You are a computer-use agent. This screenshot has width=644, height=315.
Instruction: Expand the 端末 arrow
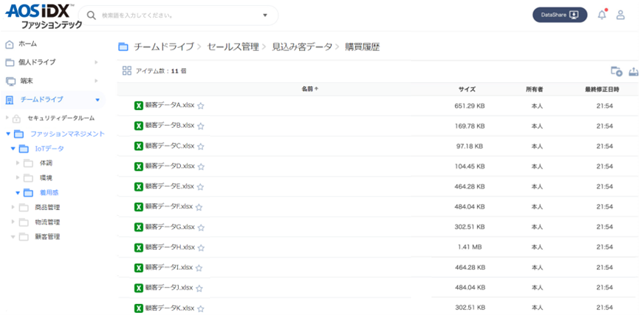pos(96,81)
